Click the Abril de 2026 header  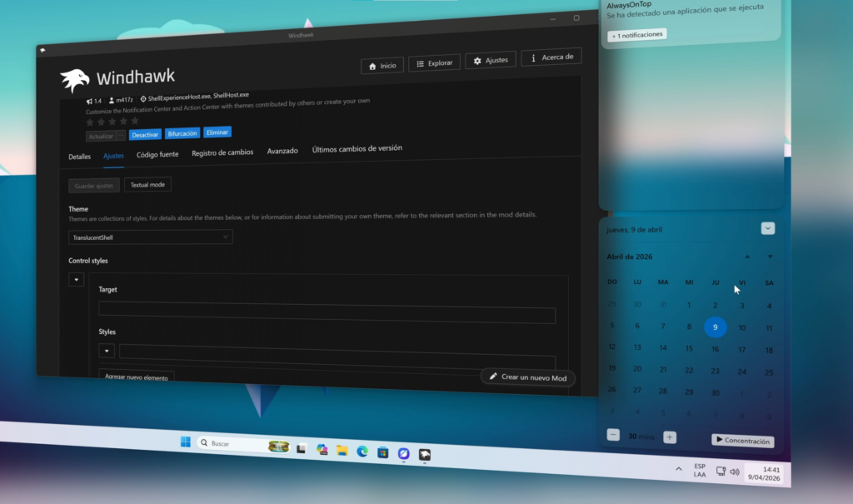630,257
